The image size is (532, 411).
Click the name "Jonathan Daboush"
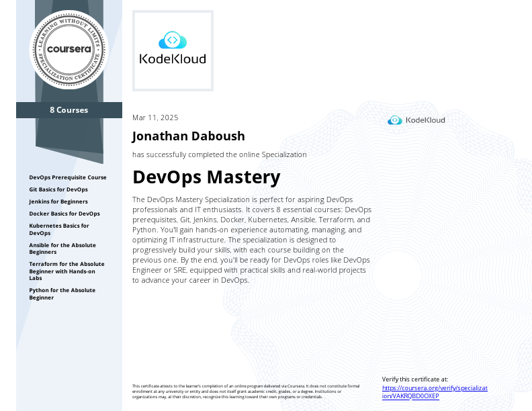tap(189, 136)
